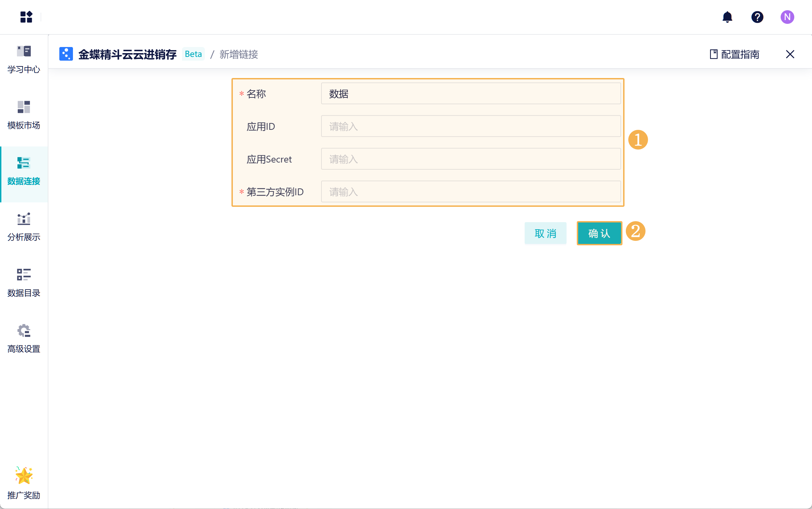
Task: Open 数据目录 sidebar section
Action: click(x=24, y=283)
